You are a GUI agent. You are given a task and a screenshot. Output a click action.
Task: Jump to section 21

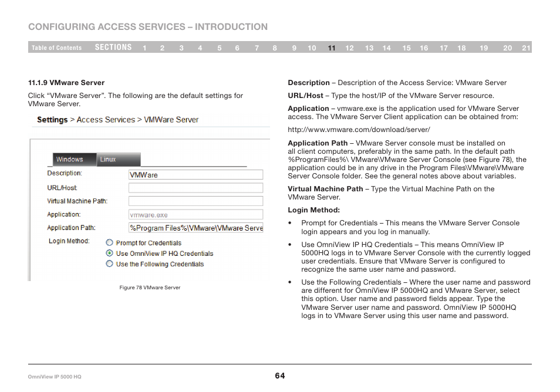526,48
